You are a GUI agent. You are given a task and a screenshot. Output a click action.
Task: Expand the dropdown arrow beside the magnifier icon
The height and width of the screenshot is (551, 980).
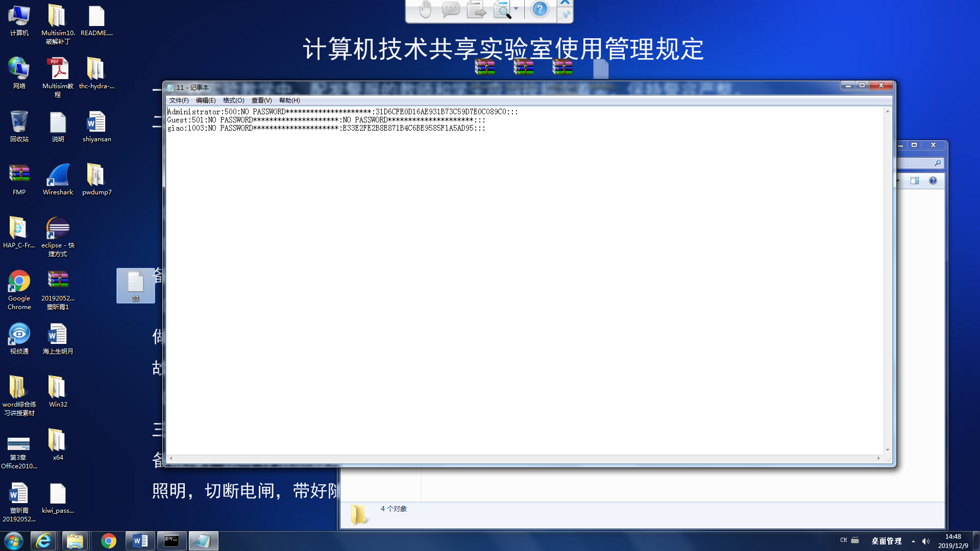pyautogui.click(x=516, y=9)
